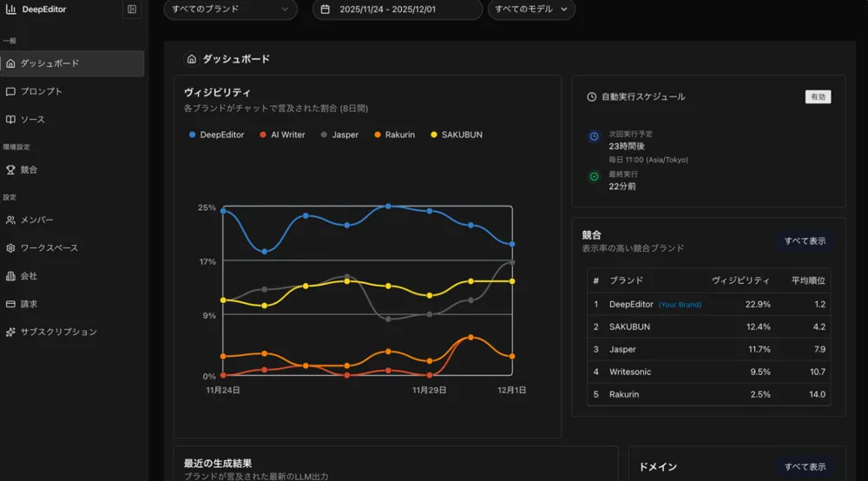Open the プロンプト menu item

72,91
